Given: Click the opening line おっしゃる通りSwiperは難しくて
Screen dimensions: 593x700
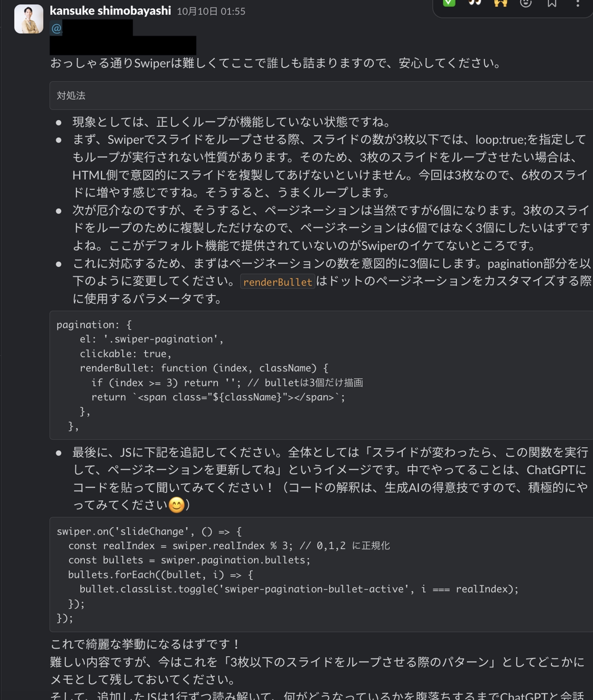Looking at the screenshot, I should point(276,63).
